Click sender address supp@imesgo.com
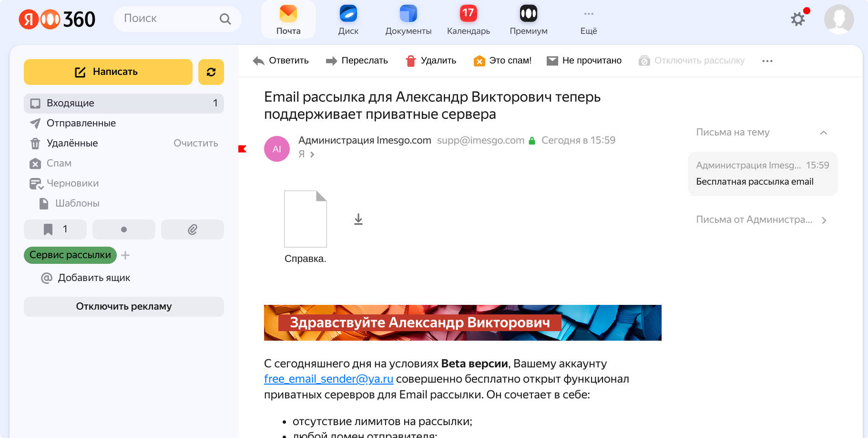The image size is (868, 438). 480,140
